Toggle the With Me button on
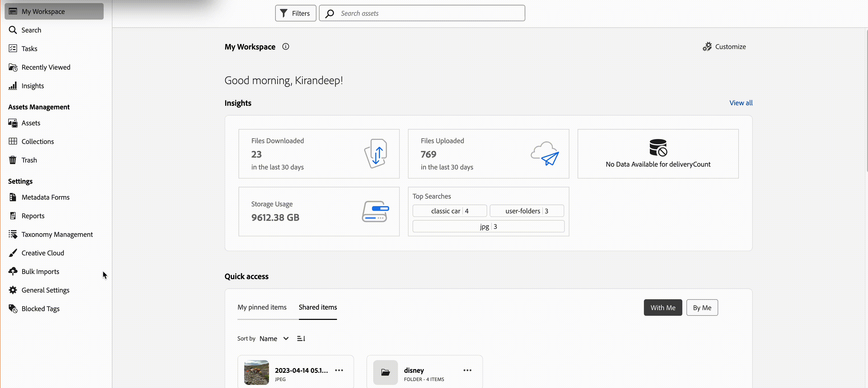The height and width of the screenshot is (388, 868). point(663,307)
